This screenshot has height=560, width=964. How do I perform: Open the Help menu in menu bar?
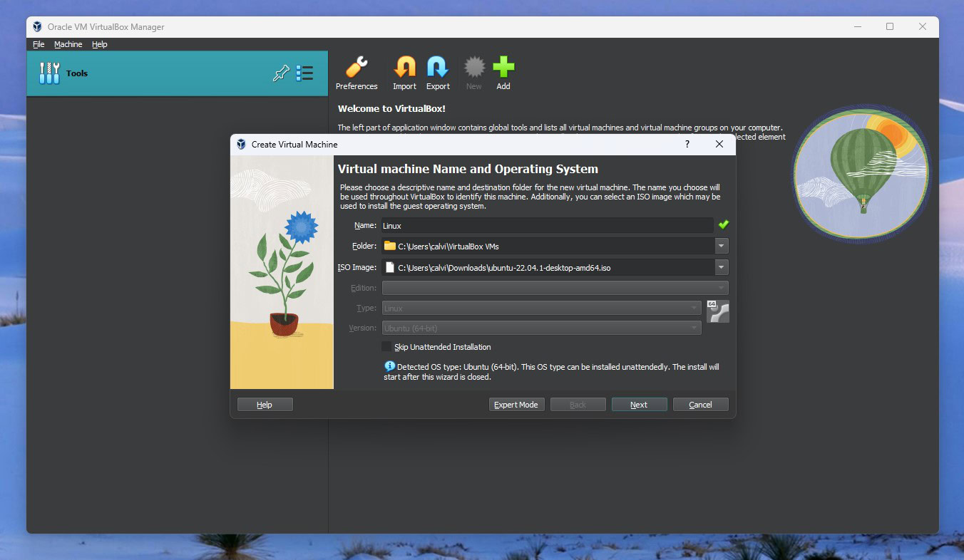click(100, 44)
